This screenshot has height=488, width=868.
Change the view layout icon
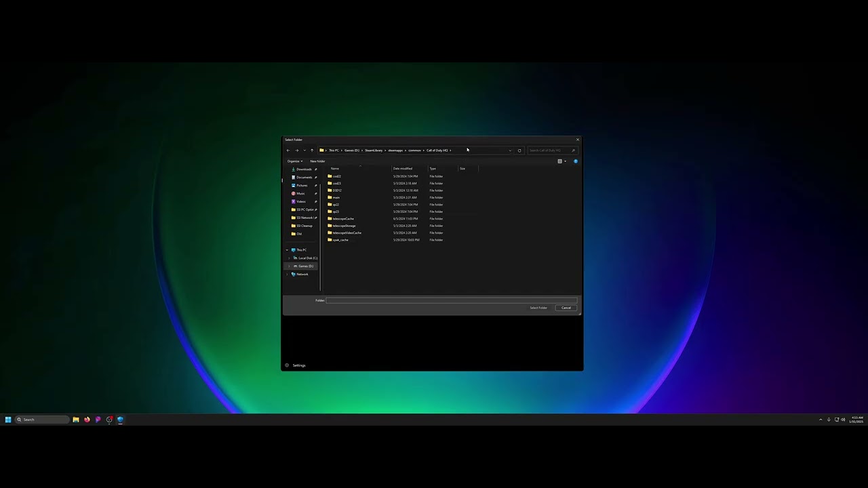point(560,161)
